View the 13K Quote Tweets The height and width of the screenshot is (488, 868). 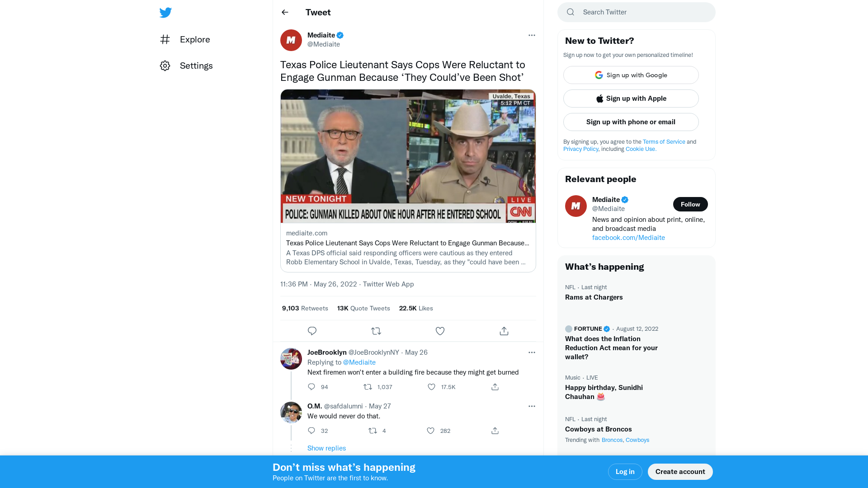tap(363, 308)
